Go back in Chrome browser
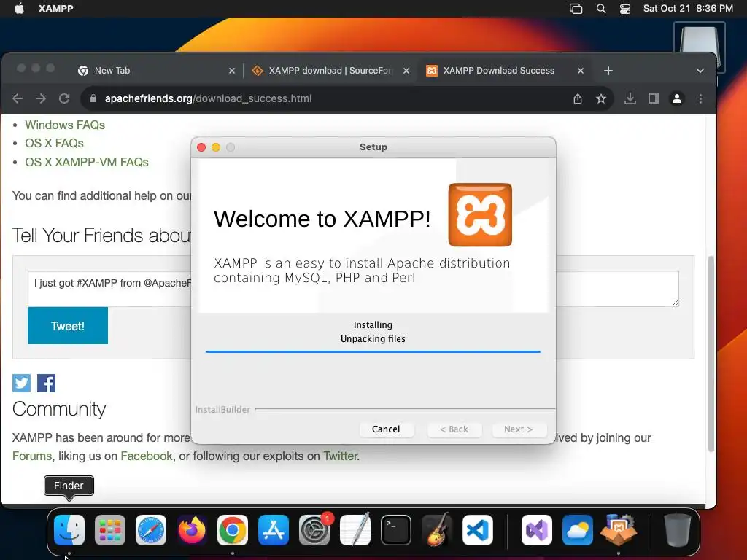747x560 pixels. (18, 98)
